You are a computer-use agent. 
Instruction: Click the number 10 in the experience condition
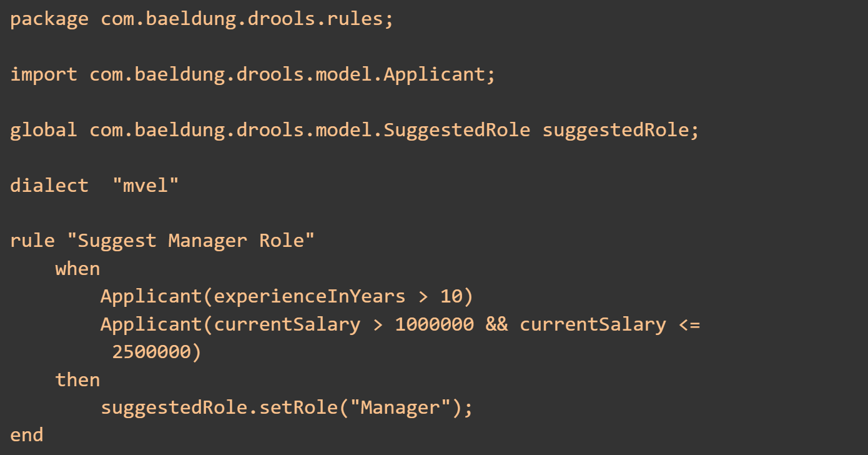[x=451, y=296]
